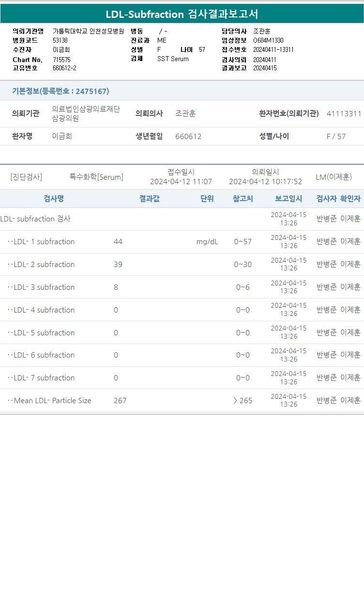Click the 보고일시 column header

pos(288,199)
